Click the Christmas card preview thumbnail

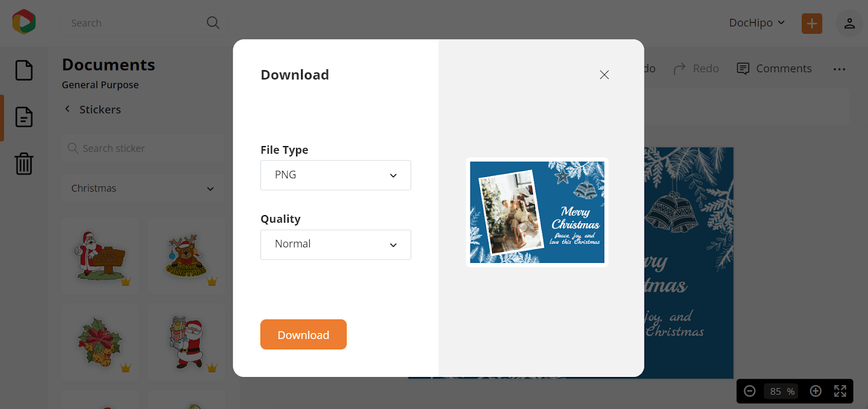(537, 212)
